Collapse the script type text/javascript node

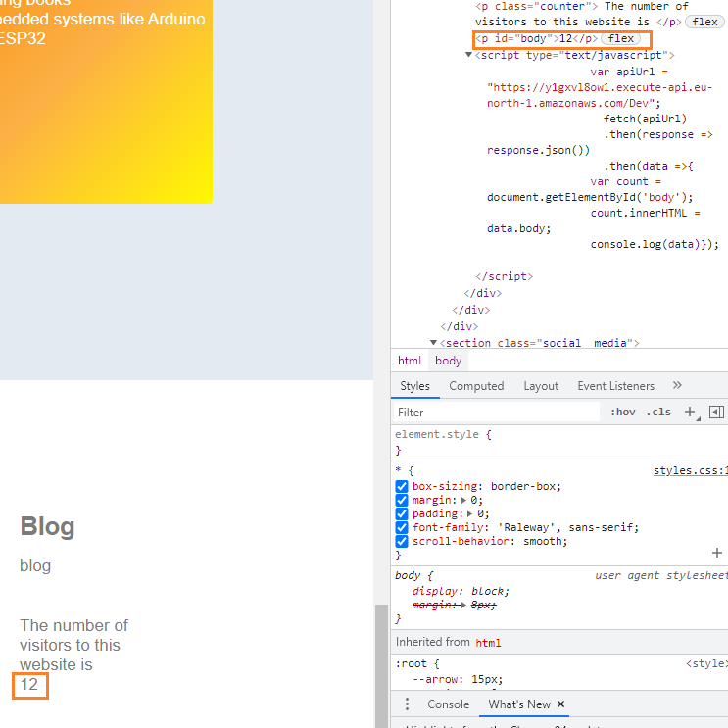[x=468, y=55]
